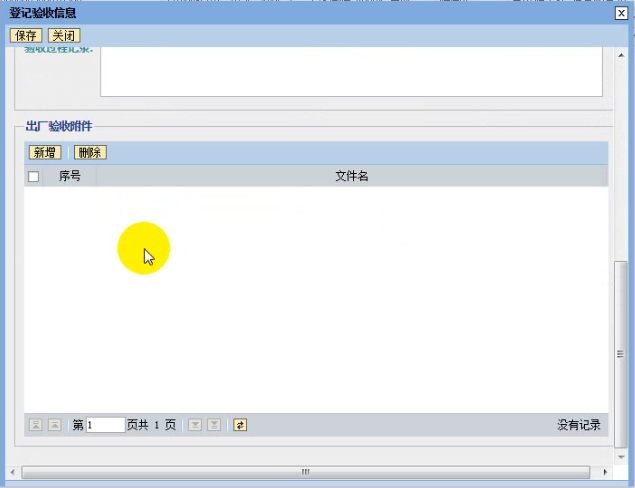Click the 保存 (Save) button
635x488 pixels.
25,35
